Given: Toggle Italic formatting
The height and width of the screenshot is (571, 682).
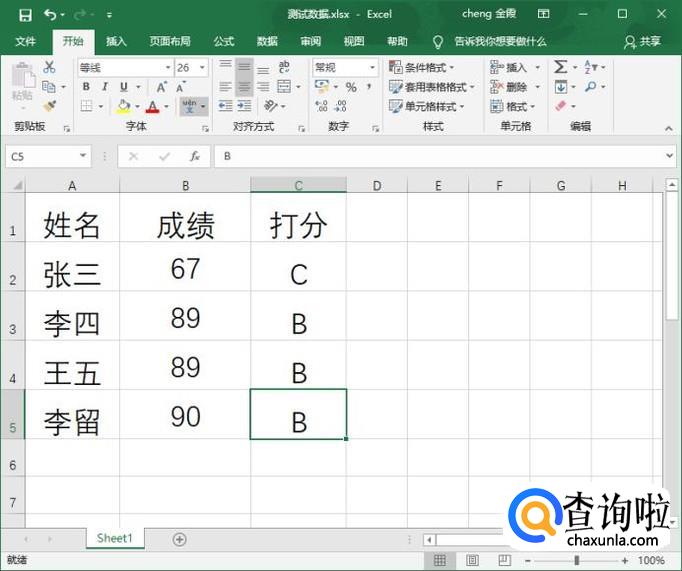Looking at the screenshot, I should click(106, 87).
